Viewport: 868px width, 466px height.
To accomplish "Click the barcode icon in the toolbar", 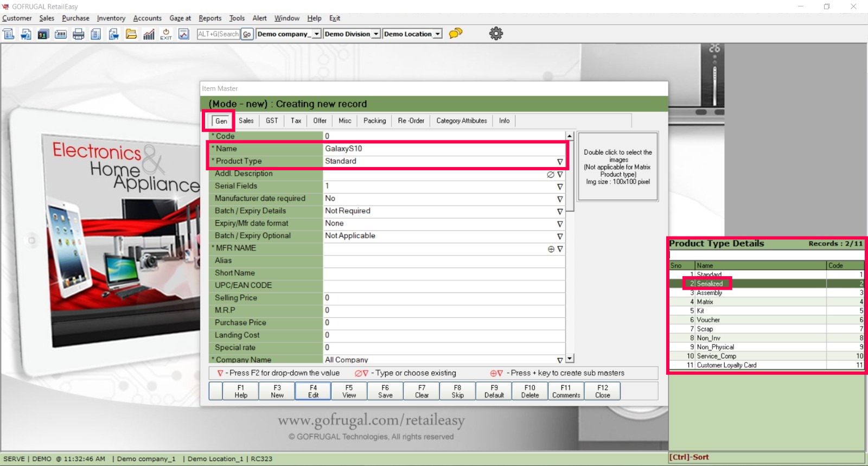I will point(61,34).
